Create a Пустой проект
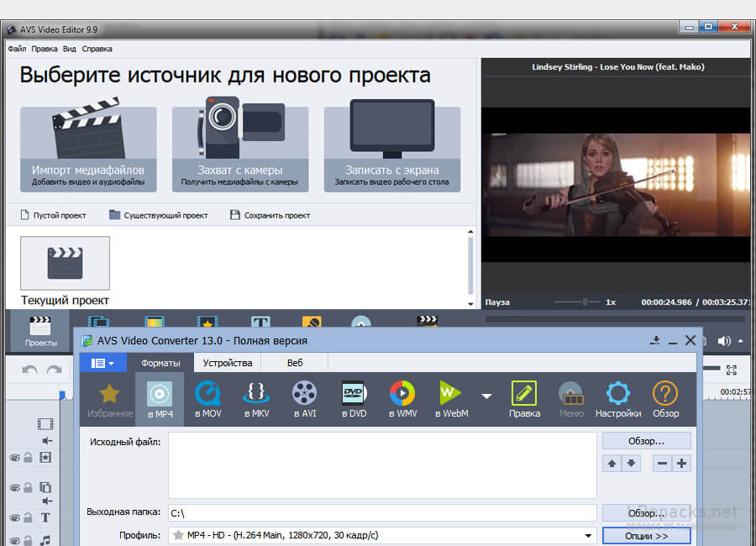Image resolution: width=756 pixels, height=546 pixels. pos(53,215)
